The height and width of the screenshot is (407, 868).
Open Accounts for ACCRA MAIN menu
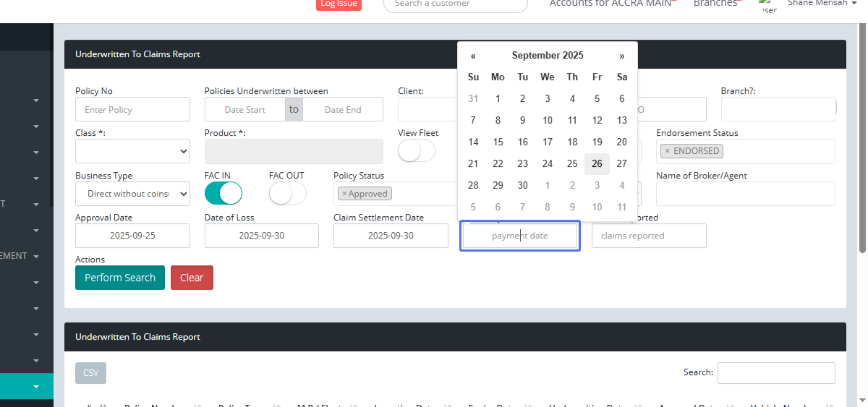(x=611, y=4)
